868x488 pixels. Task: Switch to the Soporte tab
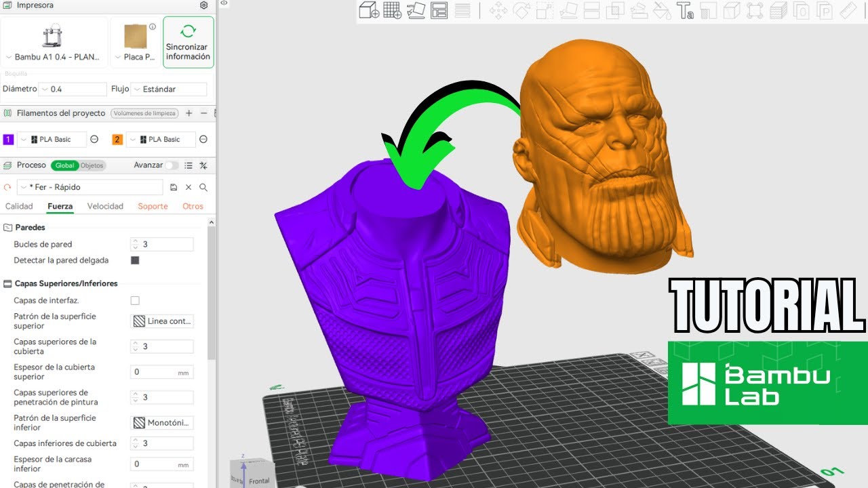click(x=153, y=206)
